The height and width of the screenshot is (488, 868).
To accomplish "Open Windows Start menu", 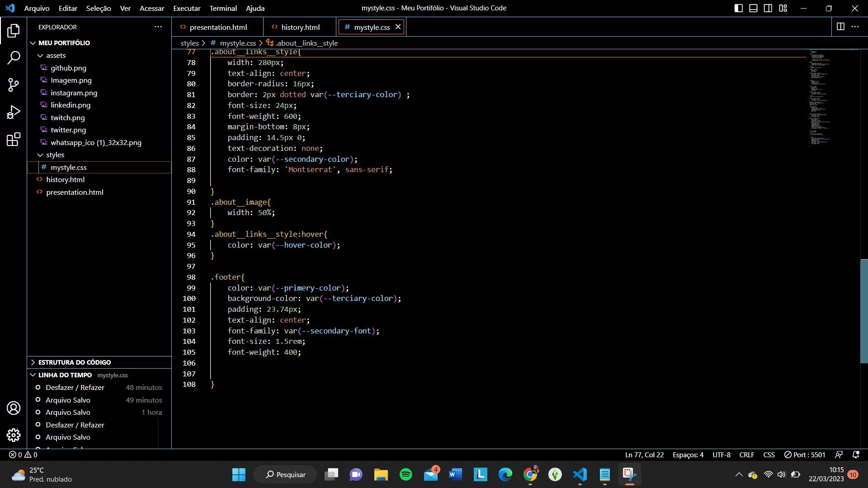I will point(239,474).
